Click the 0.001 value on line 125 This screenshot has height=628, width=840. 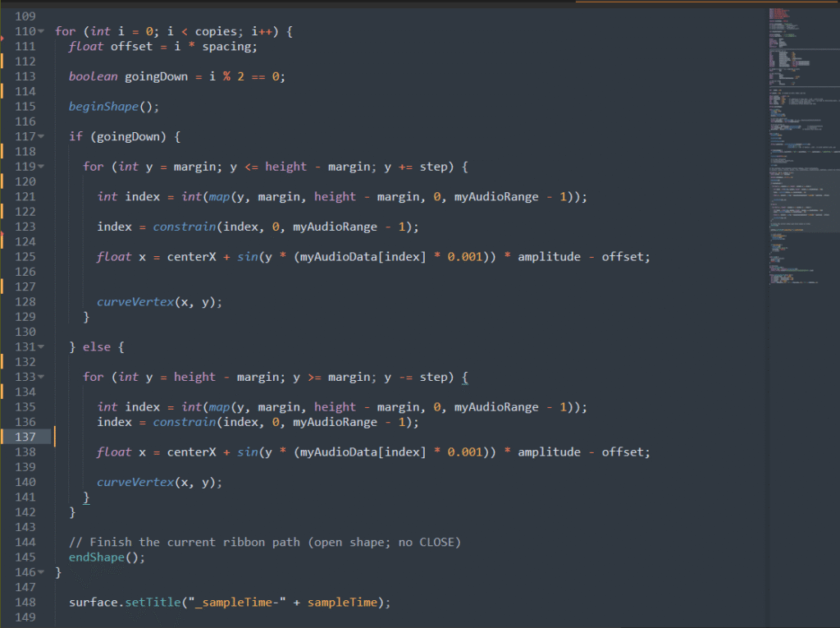(466, 257)
